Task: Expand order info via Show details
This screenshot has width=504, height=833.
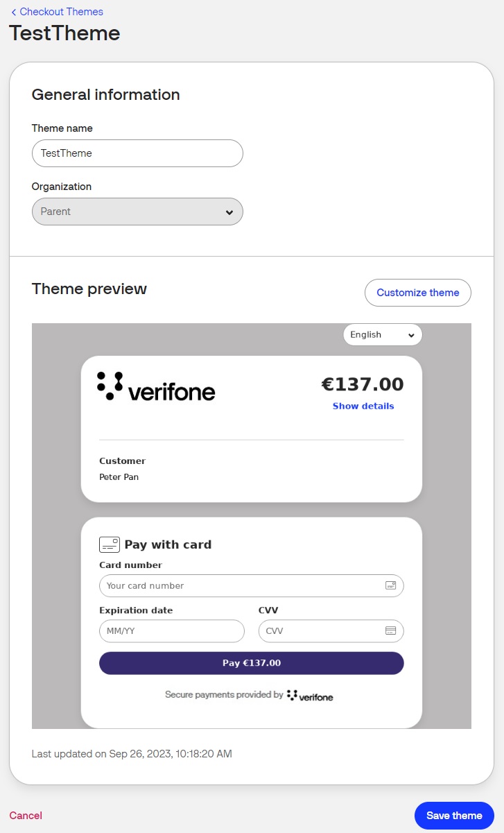Action: [363, 406]
